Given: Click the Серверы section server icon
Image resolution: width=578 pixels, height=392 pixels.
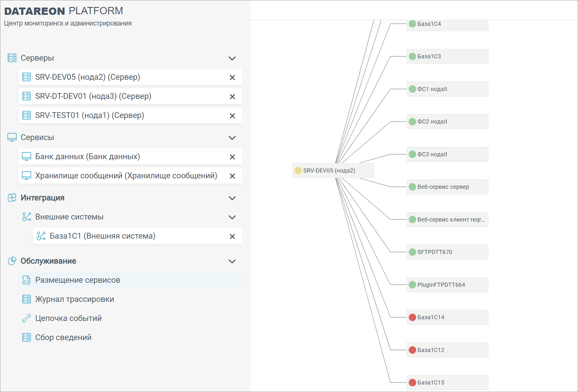Looking at the screenshot, I should [x=12, y=58].
